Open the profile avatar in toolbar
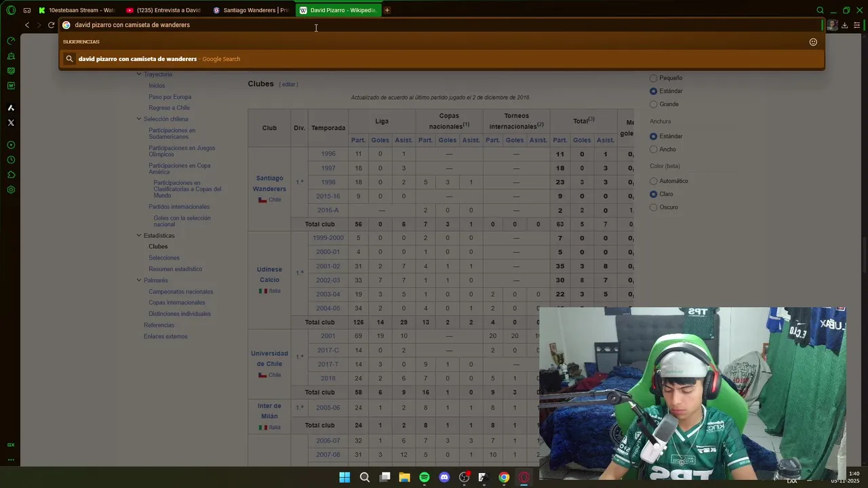Screen dimensions: 868x488 coord(832,25)
